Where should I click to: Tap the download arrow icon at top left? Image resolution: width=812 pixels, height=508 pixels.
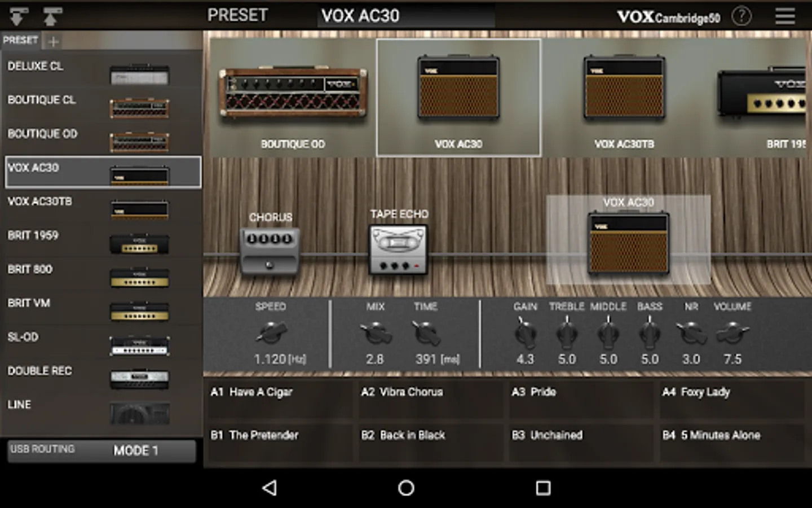pos(17,16)
